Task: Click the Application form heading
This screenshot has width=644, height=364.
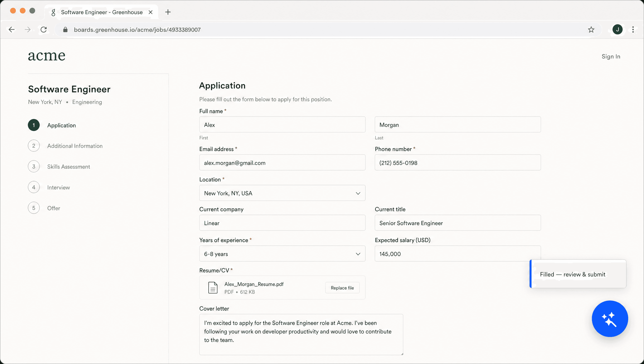Action: (x=222, y=86)
